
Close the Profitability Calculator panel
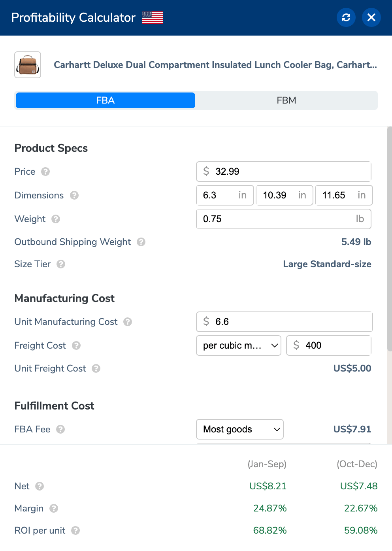click(x=371, y=17)
